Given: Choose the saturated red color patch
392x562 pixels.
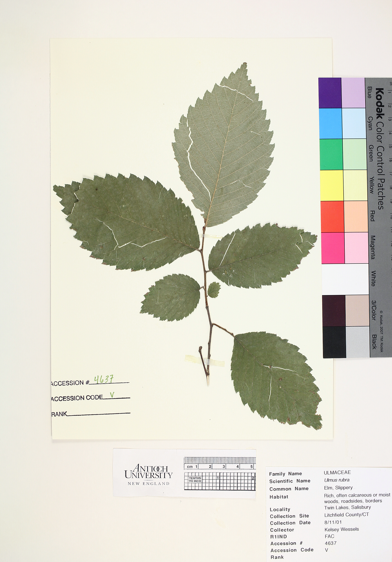Looking at the screenshot, I should pyautogui.click(x=332, y=217).
